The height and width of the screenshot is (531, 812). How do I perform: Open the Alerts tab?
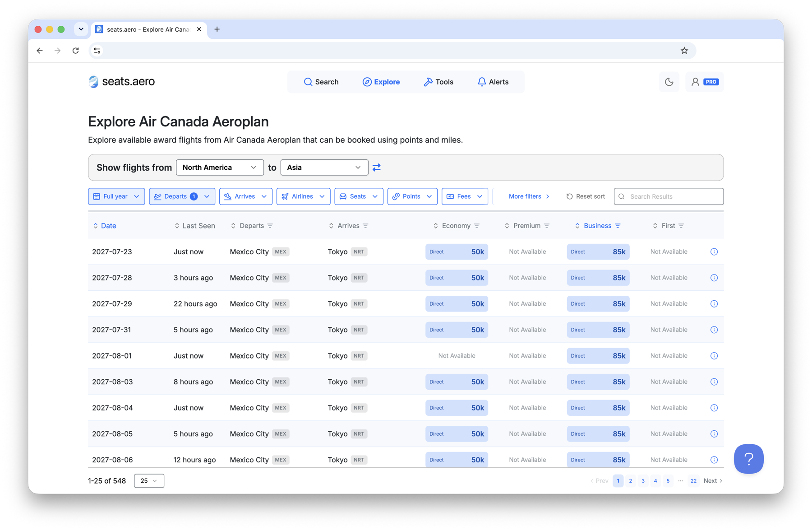493,82
